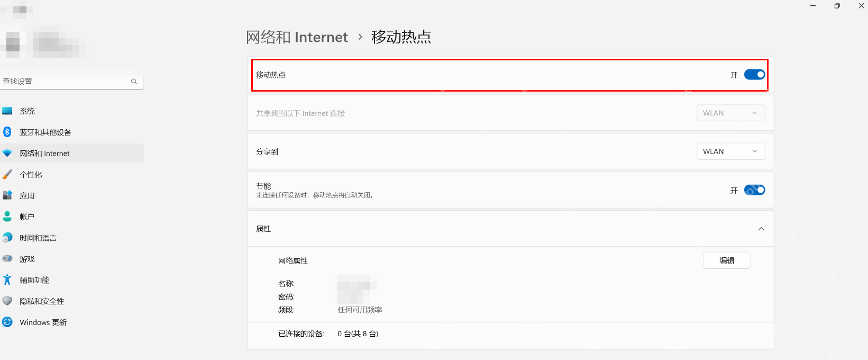
Task: Open 时间和语言 settings category
Action: (72, 238)
